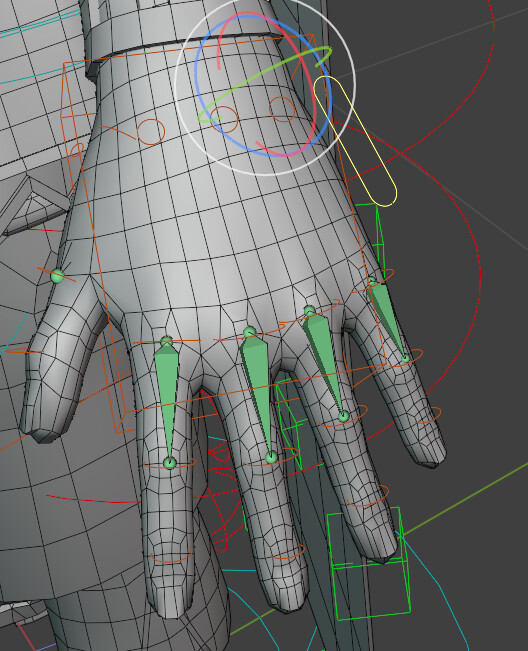Select the smallest orange circle near the thumb side

(x=77, y=150)
